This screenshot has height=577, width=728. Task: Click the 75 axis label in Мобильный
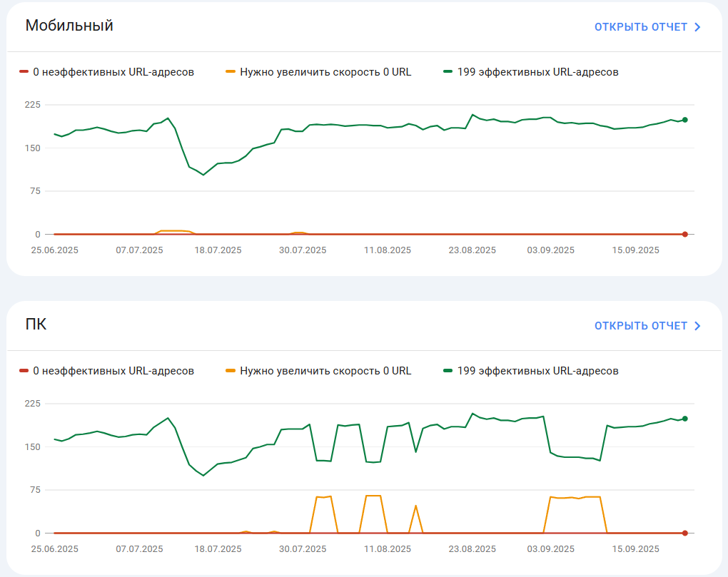click(x=35, y=190)
